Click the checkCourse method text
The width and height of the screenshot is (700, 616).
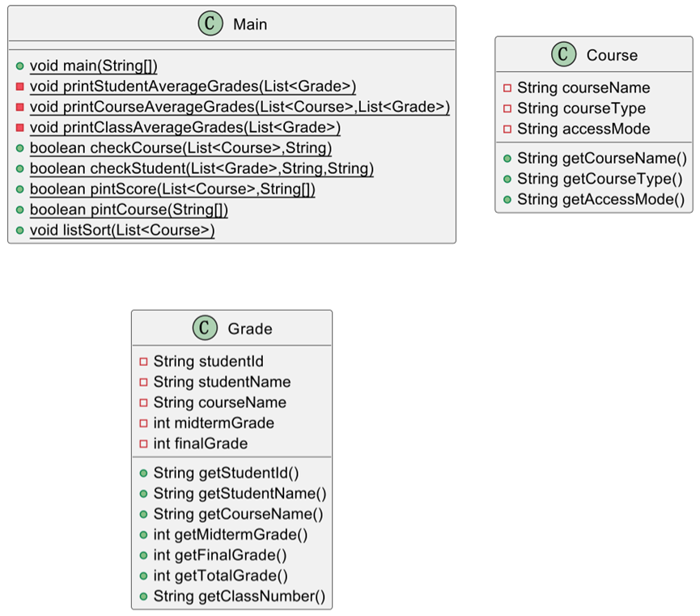180,148
